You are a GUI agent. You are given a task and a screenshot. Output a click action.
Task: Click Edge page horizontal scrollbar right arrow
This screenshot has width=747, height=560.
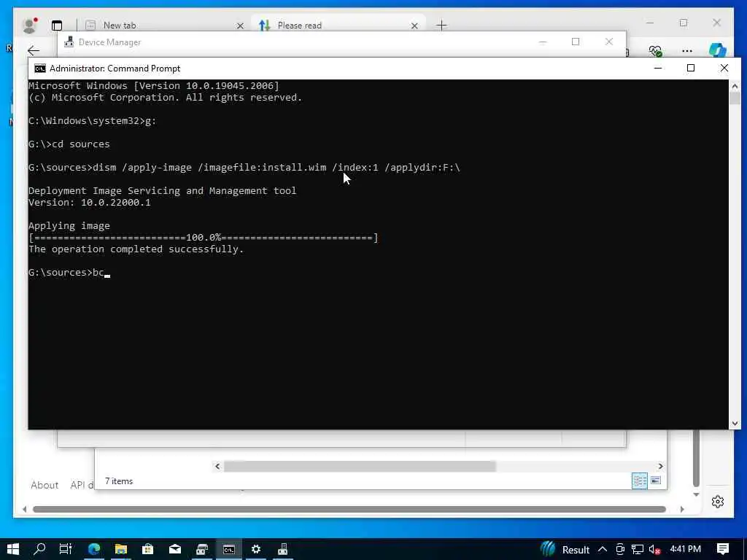(682, 509)
